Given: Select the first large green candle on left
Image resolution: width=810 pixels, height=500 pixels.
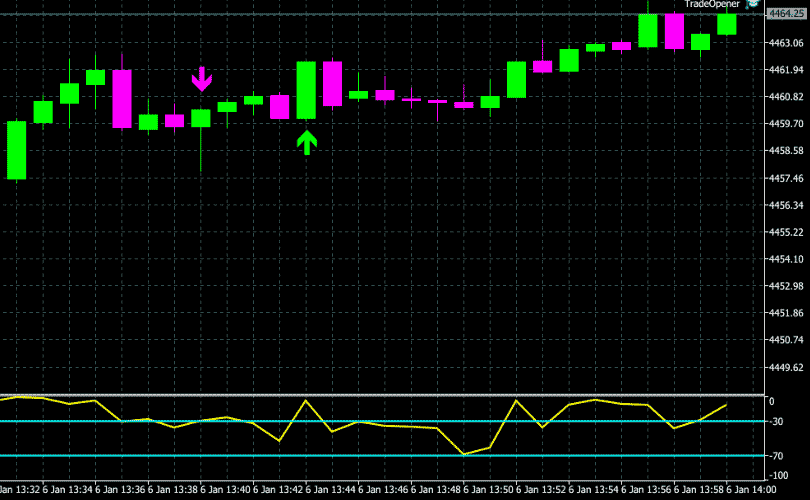Looking at the screenshot, I should tap(17, 150).
